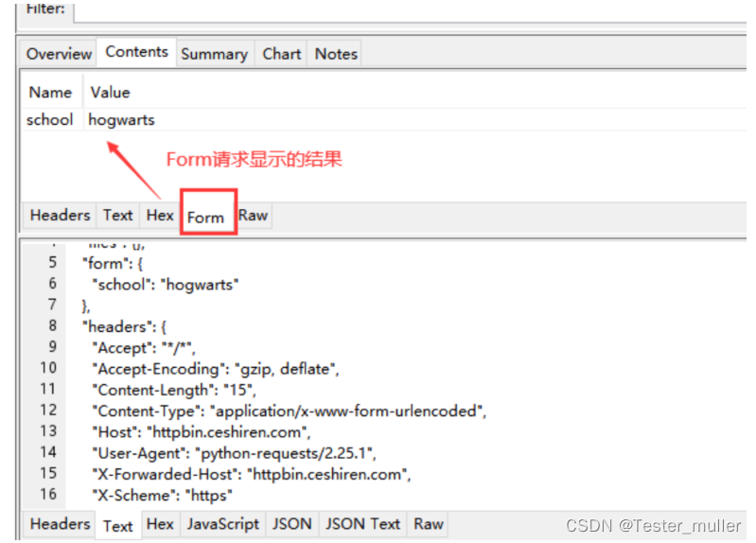This screenshot has width=756, height=543.
Task: Open the Notes tab
Action: pos(336,54)
